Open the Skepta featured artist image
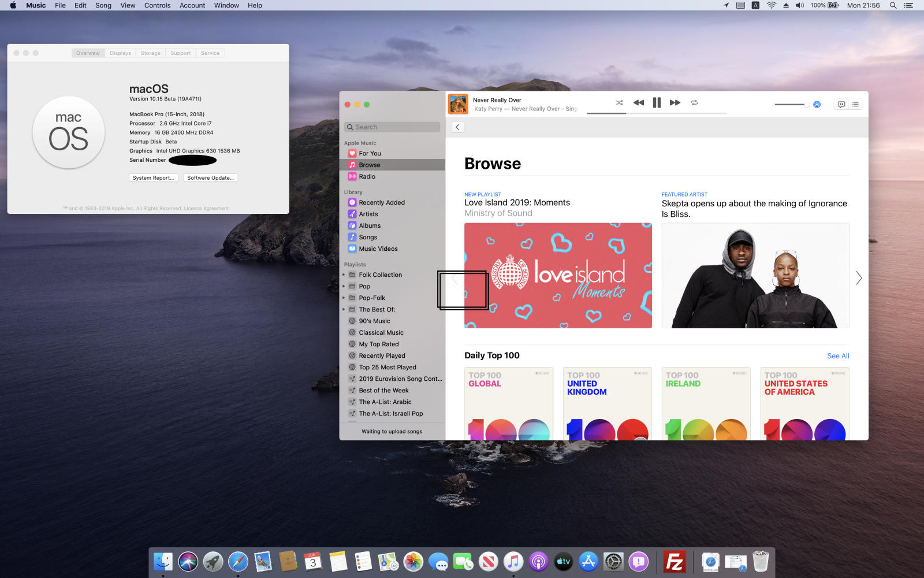The width and height of the screenshot is (924, 578). pos(755,276)
